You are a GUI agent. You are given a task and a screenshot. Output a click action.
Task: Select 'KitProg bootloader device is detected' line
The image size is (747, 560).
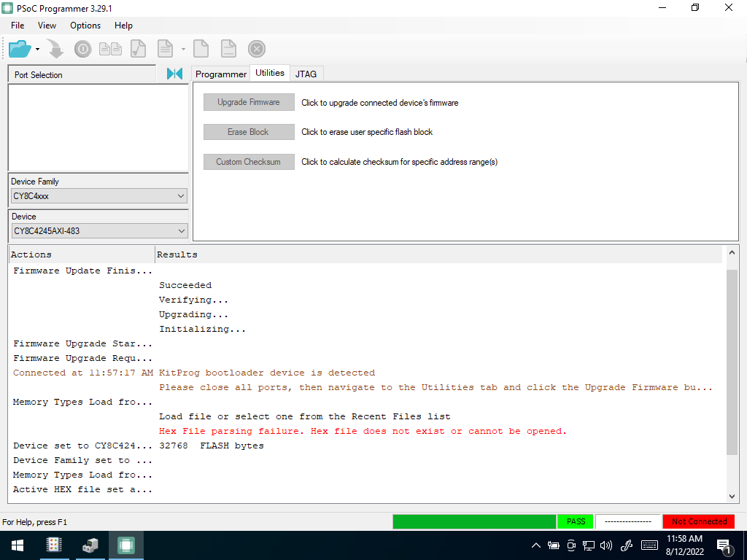click(x=267, y=373)
